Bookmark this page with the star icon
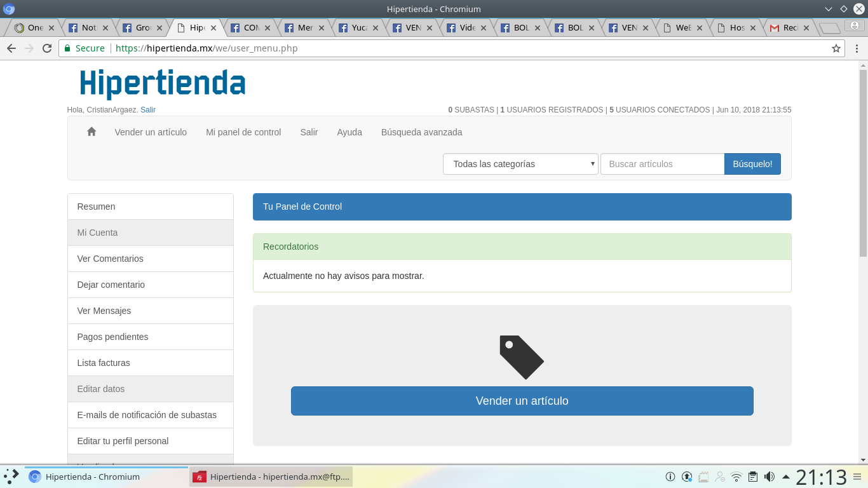868x488 pixels. click(836, 48)
